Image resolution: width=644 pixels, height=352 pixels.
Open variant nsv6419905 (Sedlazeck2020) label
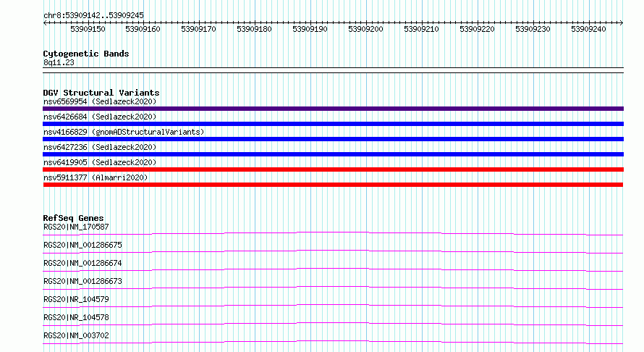(x=100, y=162)
